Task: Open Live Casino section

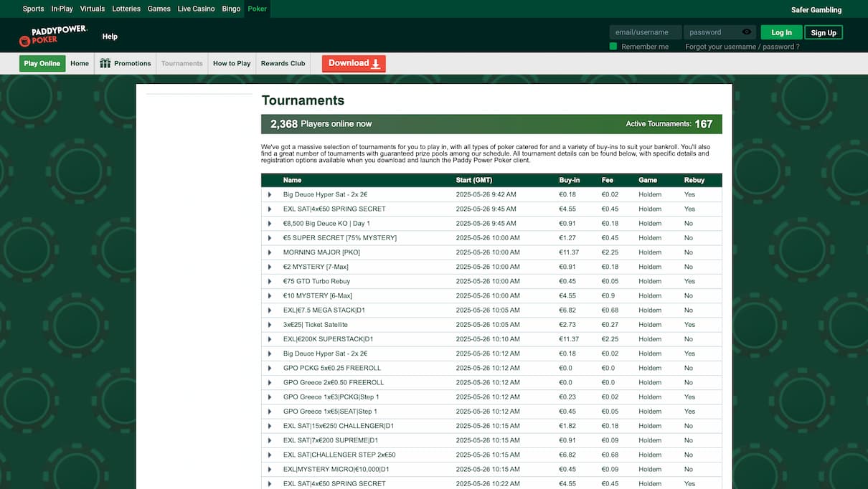Action: point(196,9)
